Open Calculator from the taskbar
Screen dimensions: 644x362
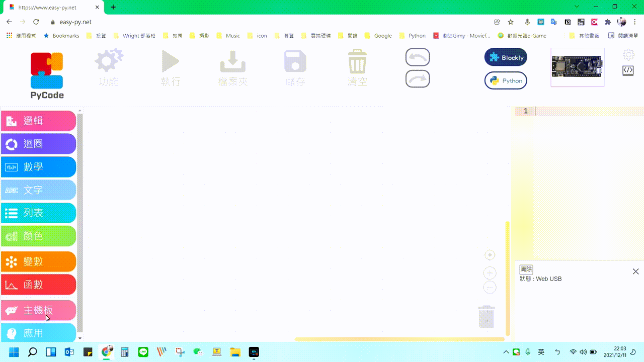point(125,352)
